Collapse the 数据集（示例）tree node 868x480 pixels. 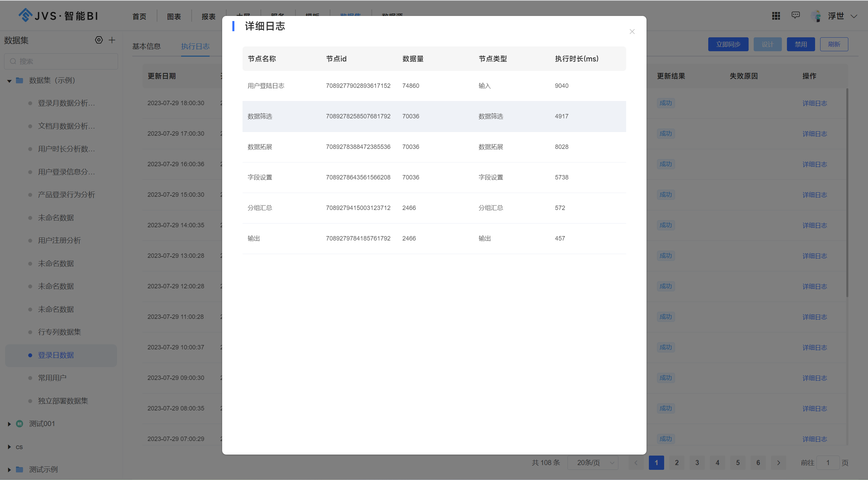(9, 80)
